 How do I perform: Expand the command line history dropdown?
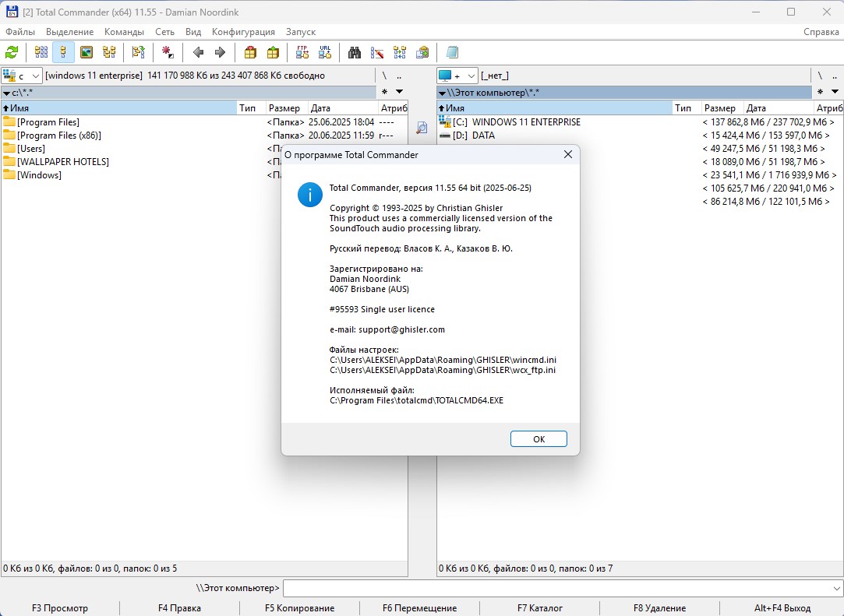[x=837, y=588]
